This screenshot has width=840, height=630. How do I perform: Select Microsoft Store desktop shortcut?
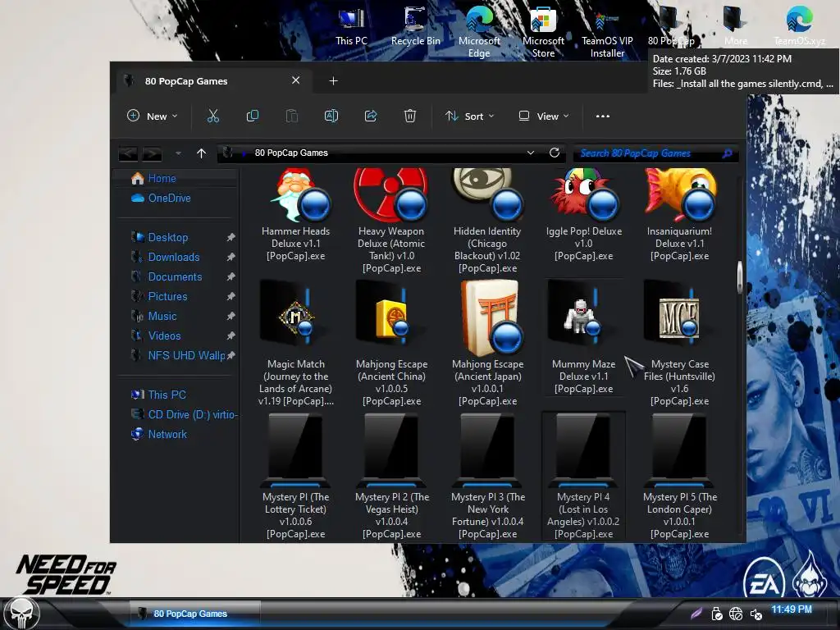543,32
